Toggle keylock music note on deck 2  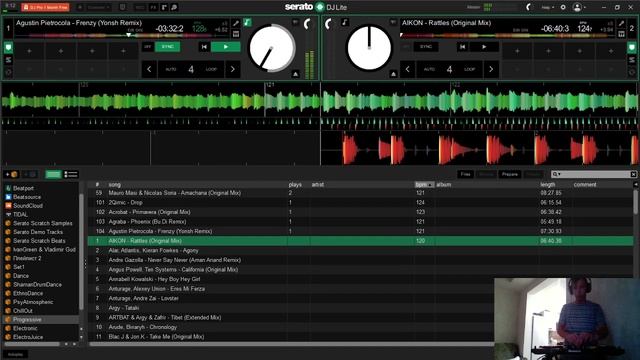344,22
